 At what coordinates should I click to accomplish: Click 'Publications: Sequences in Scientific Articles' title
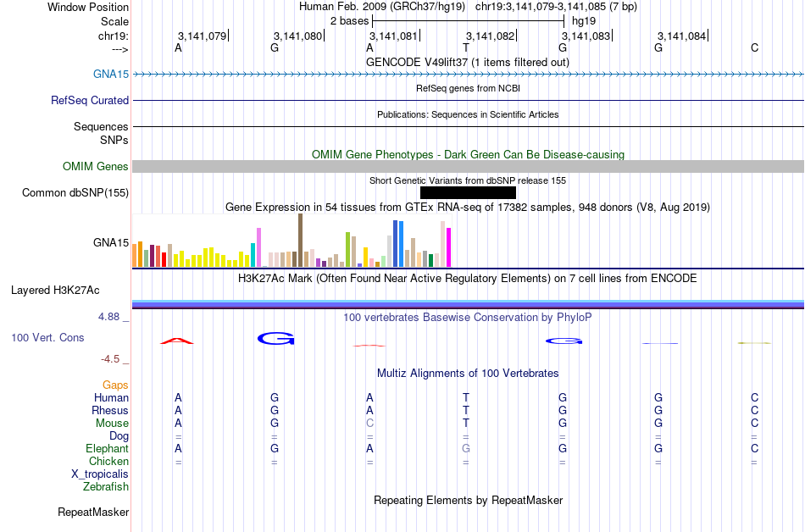pos(468,114)
